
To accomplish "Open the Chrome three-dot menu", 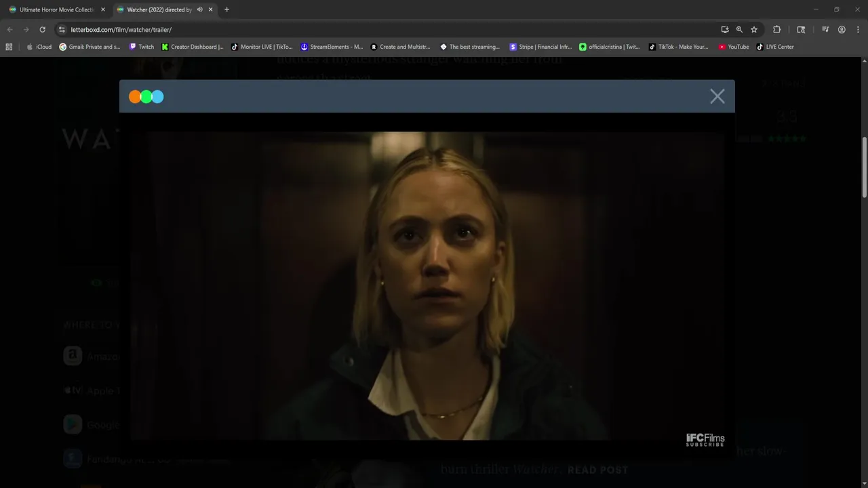I will [858, 30].
